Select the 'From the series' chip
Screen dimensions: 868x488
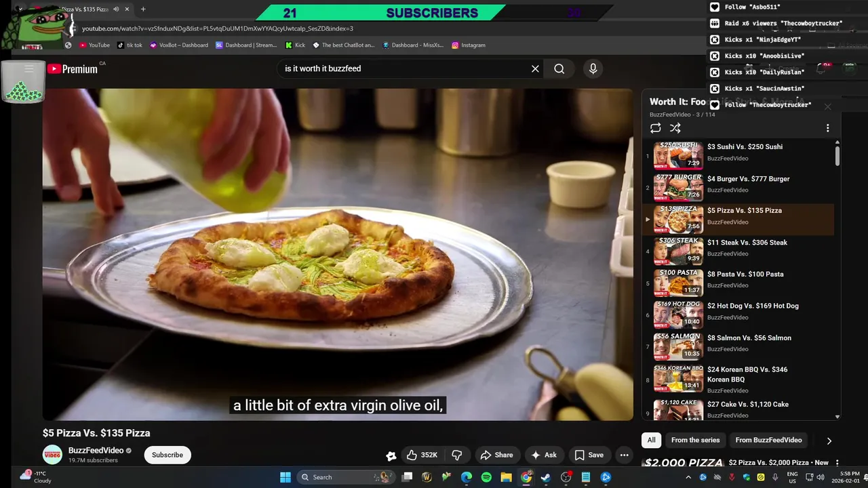(695, 440)
